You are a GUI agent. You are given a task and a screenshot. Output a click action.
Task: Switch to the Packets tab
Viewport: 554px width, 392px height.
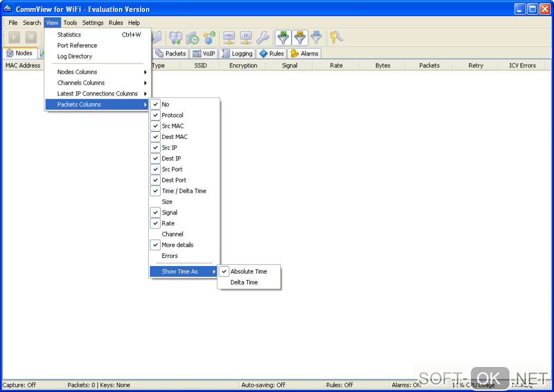pyautogui.click(x=171, y=53)
